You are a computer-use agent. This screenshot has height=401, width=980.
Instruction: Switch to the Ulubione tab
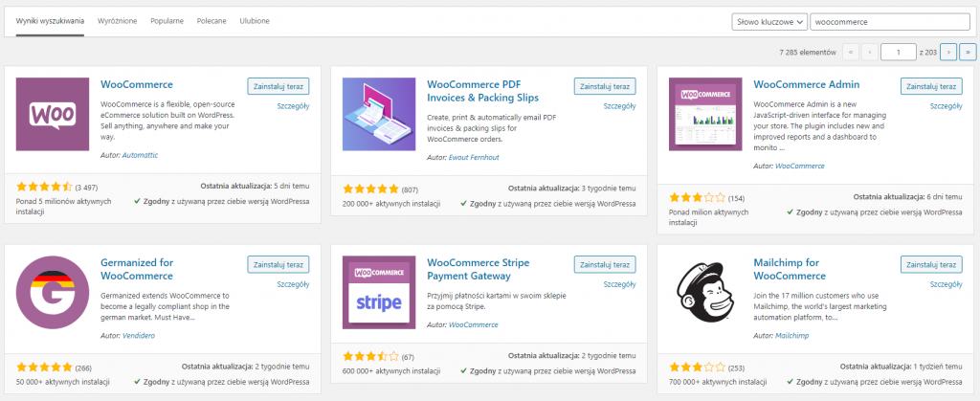coord(255,21)
